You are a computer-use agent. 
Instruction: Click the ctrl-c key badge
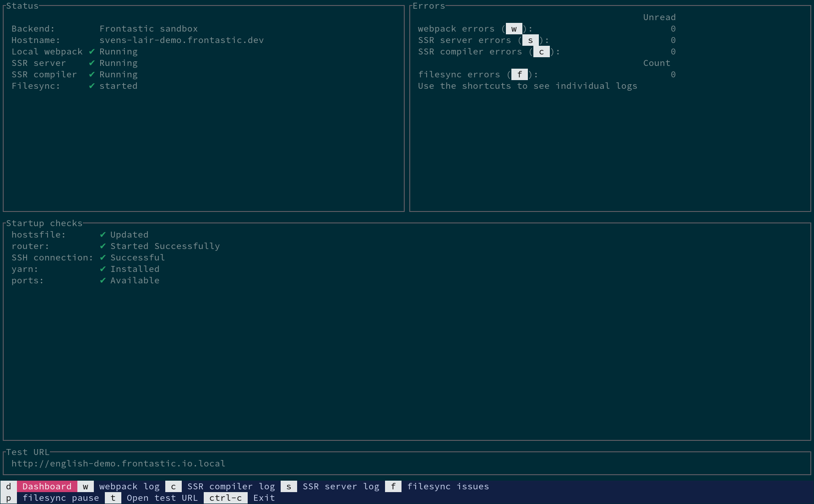click(x=226, y=498)
